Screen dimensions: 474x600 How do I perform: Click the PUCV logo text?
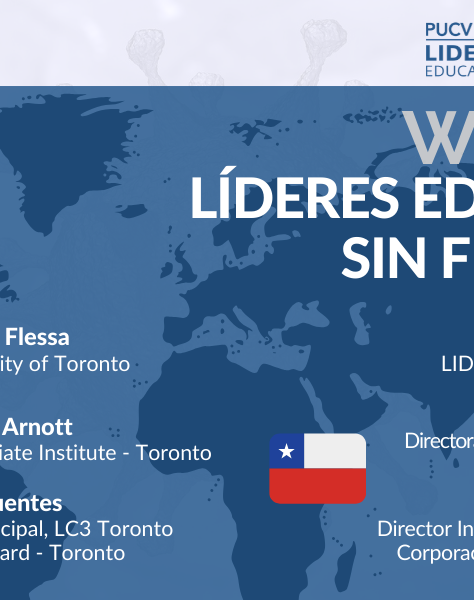(450, 30)
